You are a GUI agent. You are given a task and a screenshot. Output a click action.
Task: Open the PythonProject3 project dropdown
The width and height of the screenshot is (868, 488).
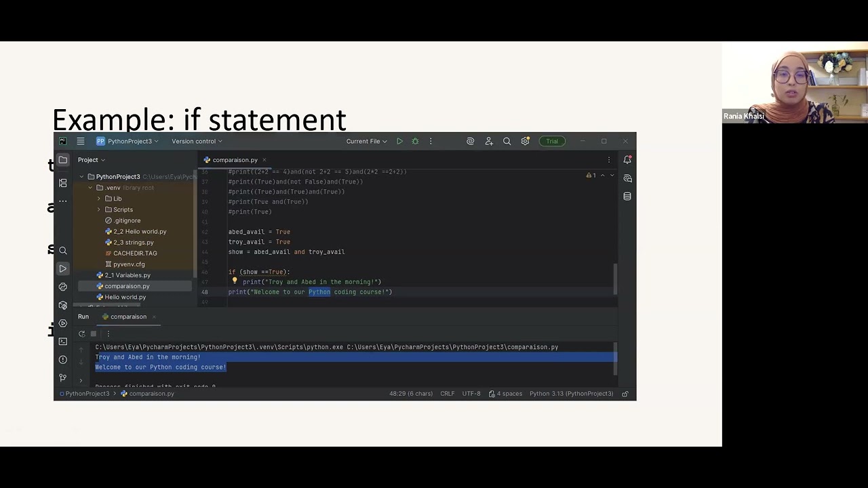pos(127,141)
